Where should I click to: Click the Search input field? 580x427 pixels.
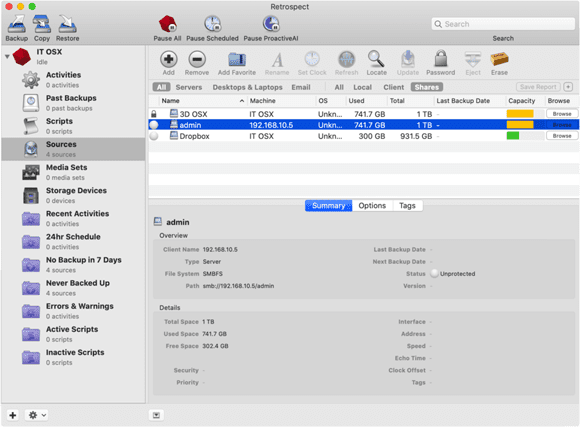[503, 24]
